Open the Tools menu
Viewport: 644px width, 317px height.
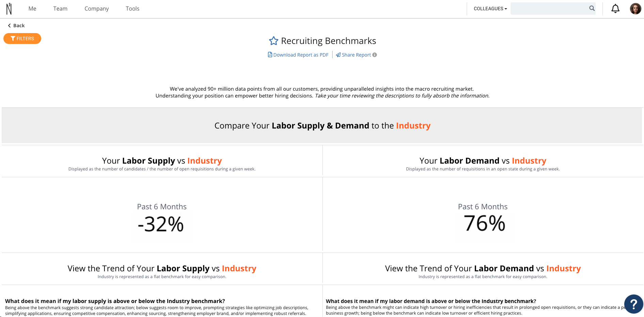(132, 9)
